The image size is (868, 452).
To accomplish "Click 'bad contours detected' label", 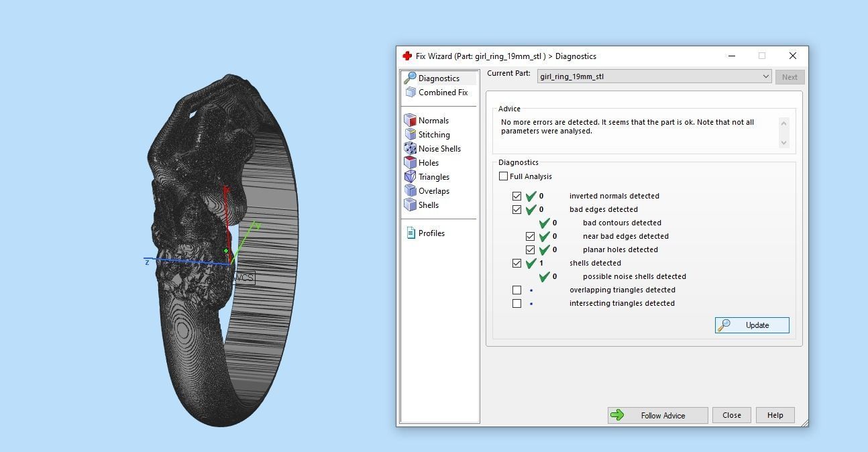I will (x=622, y=223).
